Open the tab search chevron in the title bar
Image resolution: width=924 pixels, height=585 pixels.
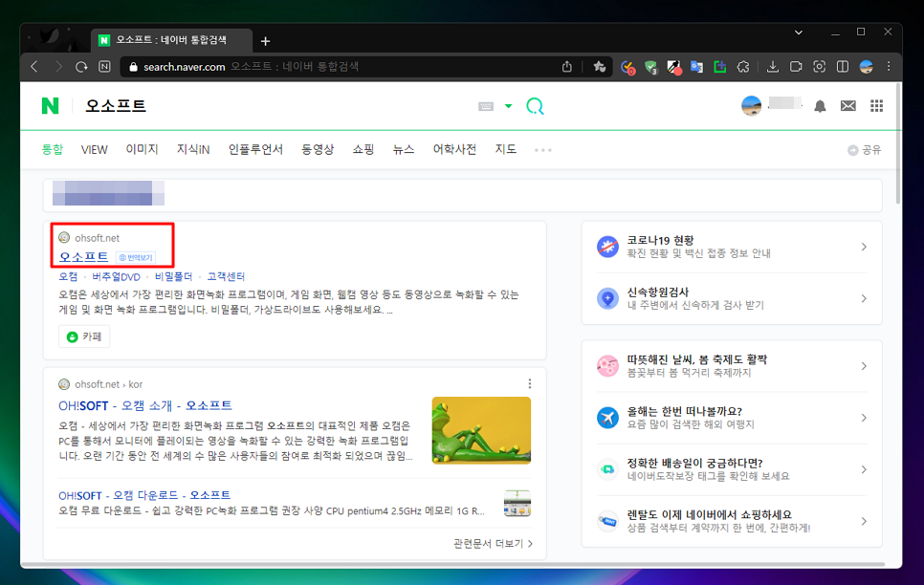coord(799,32)
